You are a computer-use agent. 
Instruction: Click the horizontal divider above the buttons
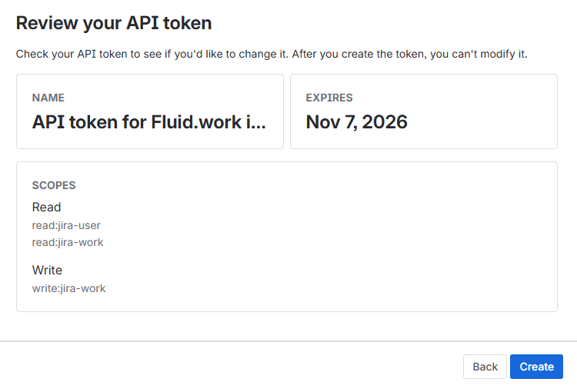pos(288,341)
